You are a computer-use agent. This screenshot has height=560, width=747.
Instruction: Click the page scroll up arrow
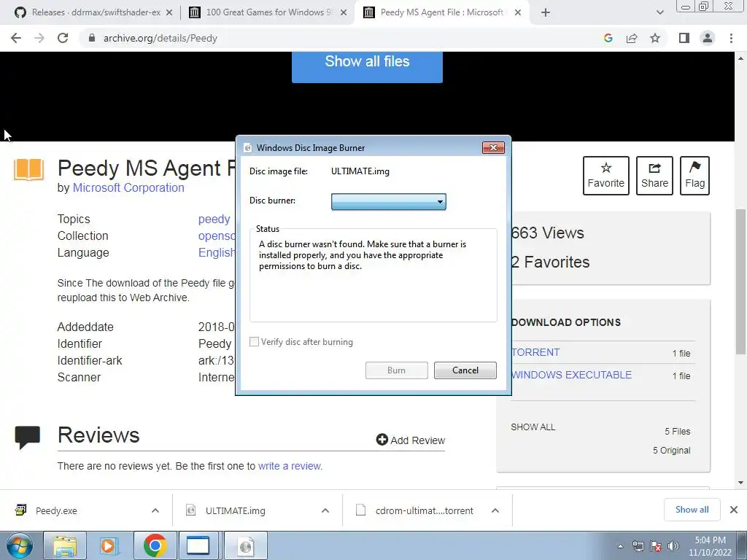(740, 58)
